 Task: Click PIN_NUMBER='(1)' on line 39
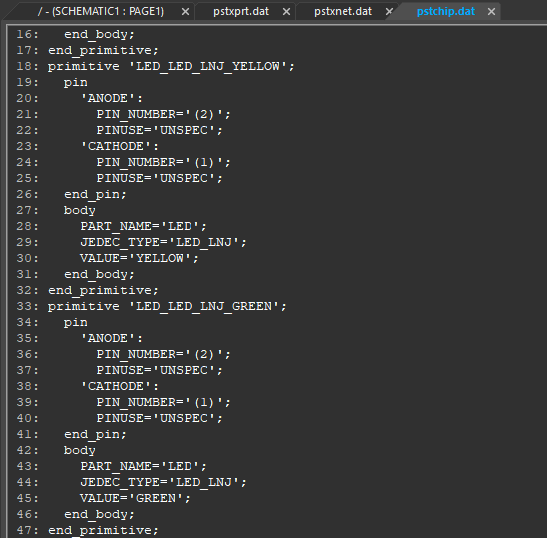click(x=163, y=402)
